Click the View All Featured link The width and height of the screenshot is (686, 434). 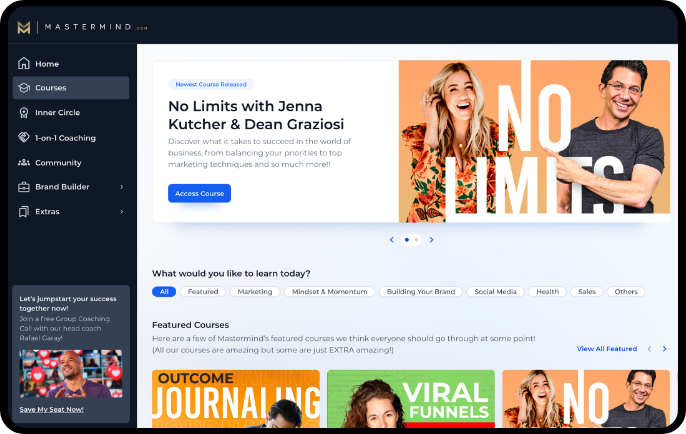607,349
